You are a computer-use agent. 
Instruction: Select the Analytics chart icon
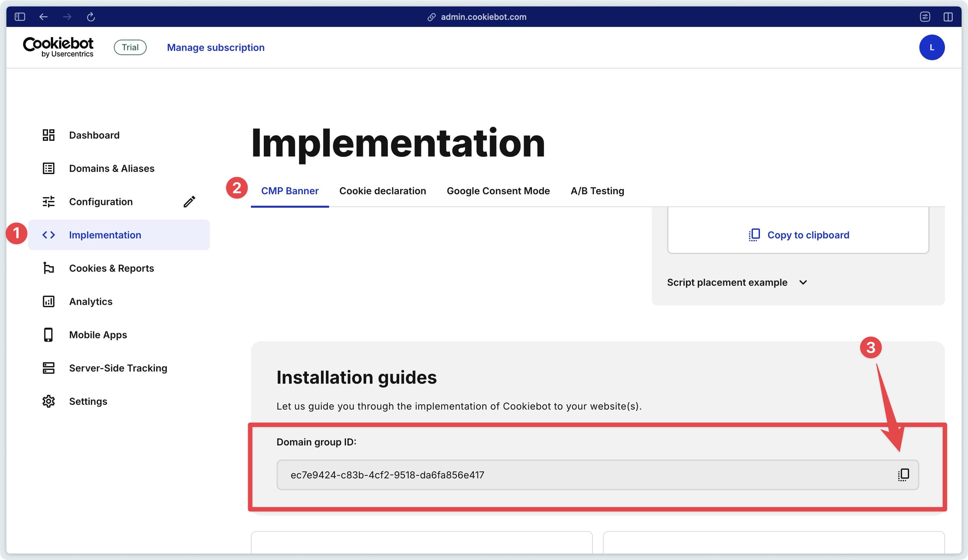(48, 301)
